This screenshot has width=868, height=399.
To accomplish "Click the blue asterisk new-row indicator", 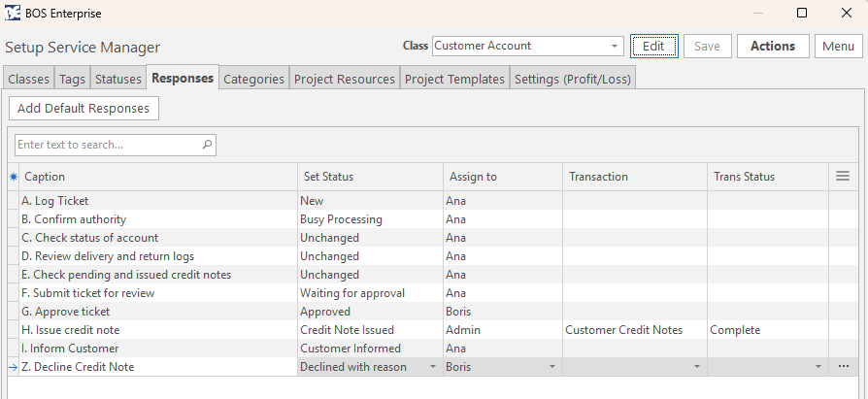I will tap(14, 177).
